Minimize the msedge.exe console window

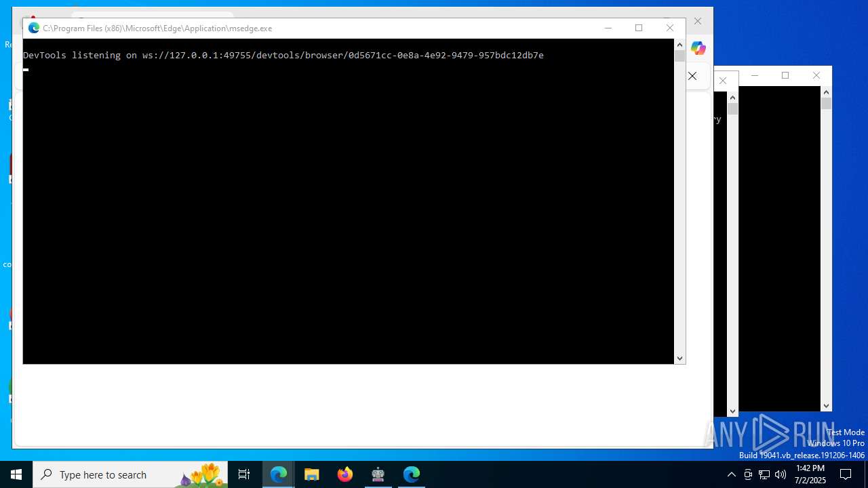point(608,28)
